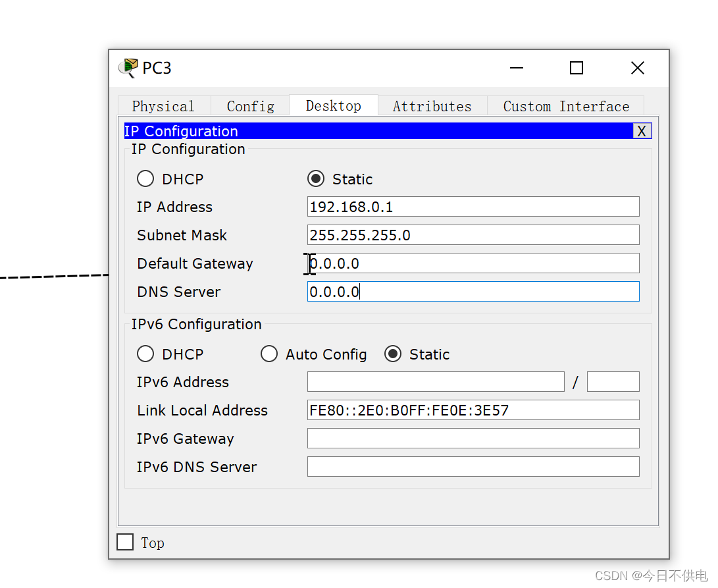
Task: Select the IPv6 Static radio button
Action: point(392,354)
